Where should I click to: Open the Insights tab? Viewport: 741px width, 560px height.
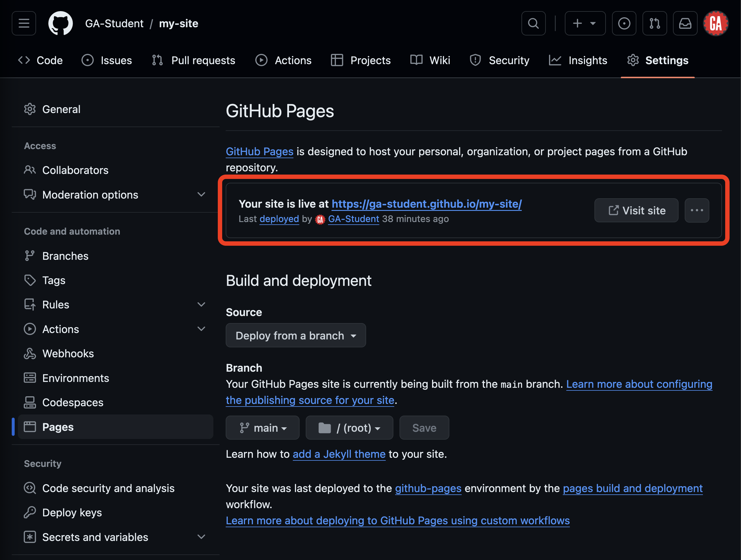(579, 60)
